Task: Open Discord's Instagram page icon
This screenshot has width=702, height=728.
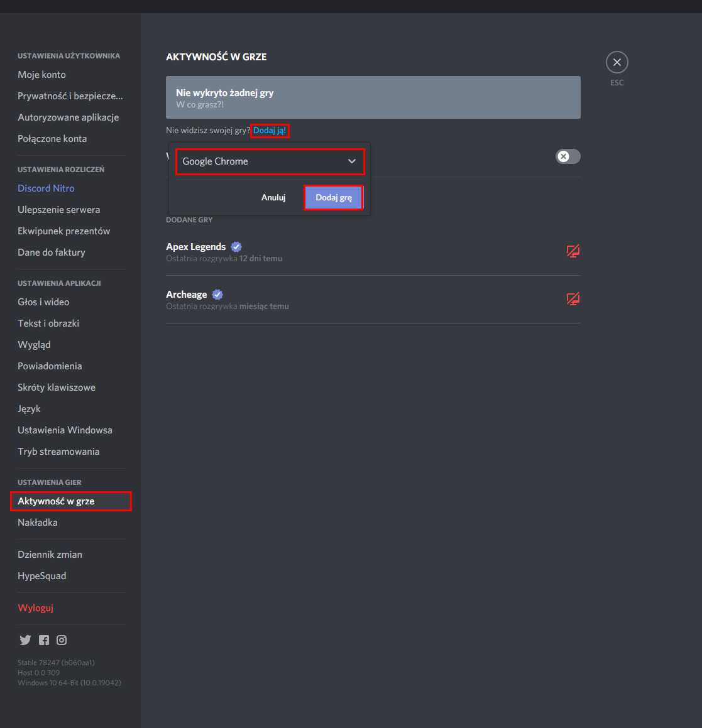Action: (x=62, y=640)
